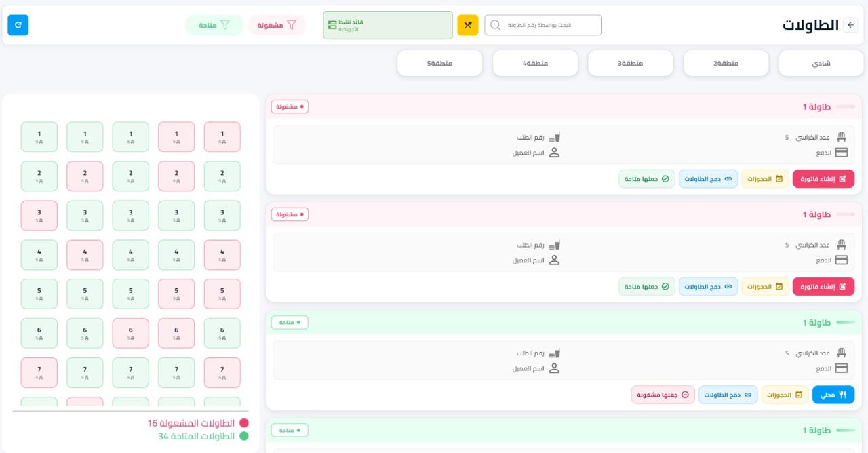Focus the table number search field
The height and width of the screenshot is (453, 868).
[x=543, y=25]
